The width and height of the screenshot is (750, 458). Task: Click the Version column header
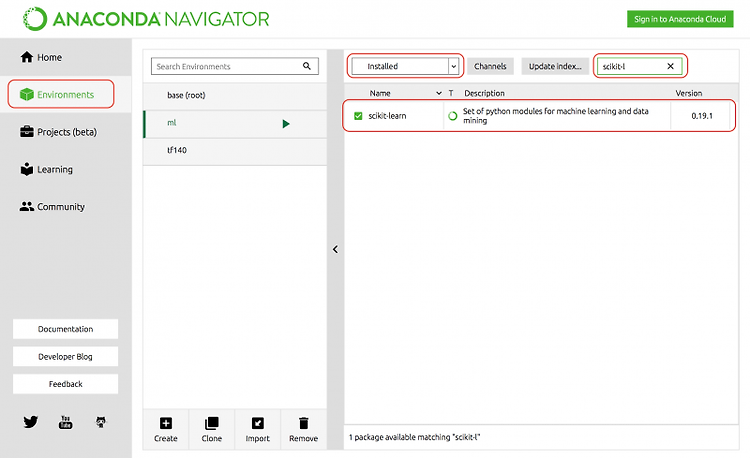click(x=689, y=93)
